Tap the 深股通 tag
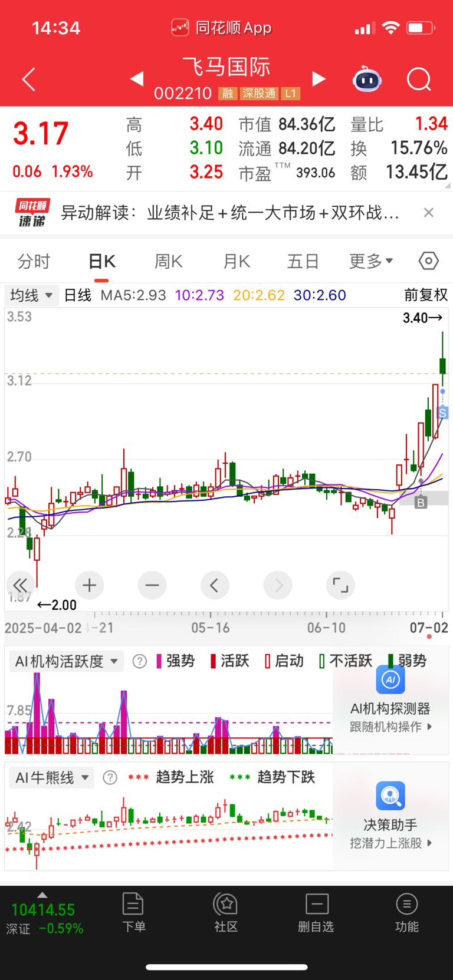The height and width of the screenshot is (980, 453). click(x=258, y=94)
